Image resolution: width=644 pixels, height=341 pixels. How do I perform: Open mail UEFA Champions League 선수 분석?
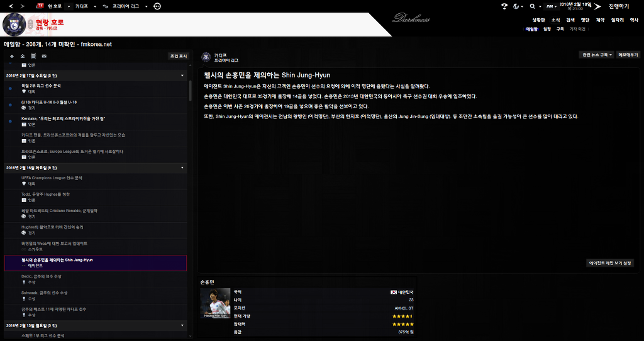click(96, 181)
